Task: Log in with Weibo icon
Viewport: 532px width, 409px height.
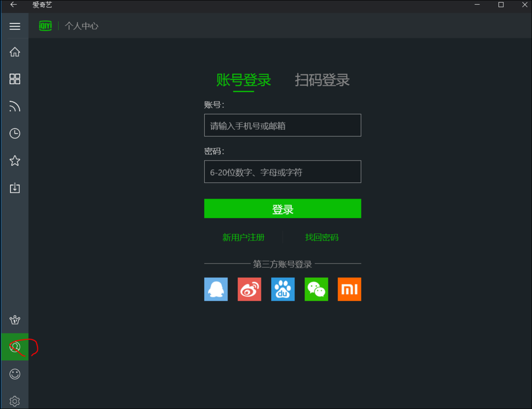Action: tap(249, 289)
